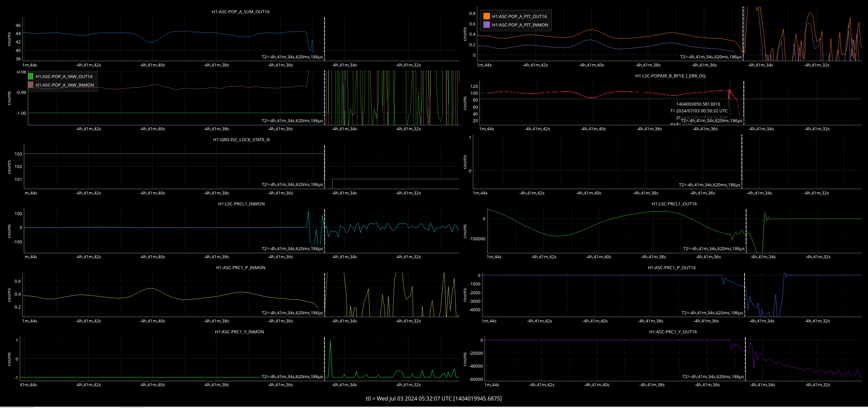Click the T2 cursor line in POP_A_SUM_OUT16 plot
868x408 pixels.
click(324, 39)
